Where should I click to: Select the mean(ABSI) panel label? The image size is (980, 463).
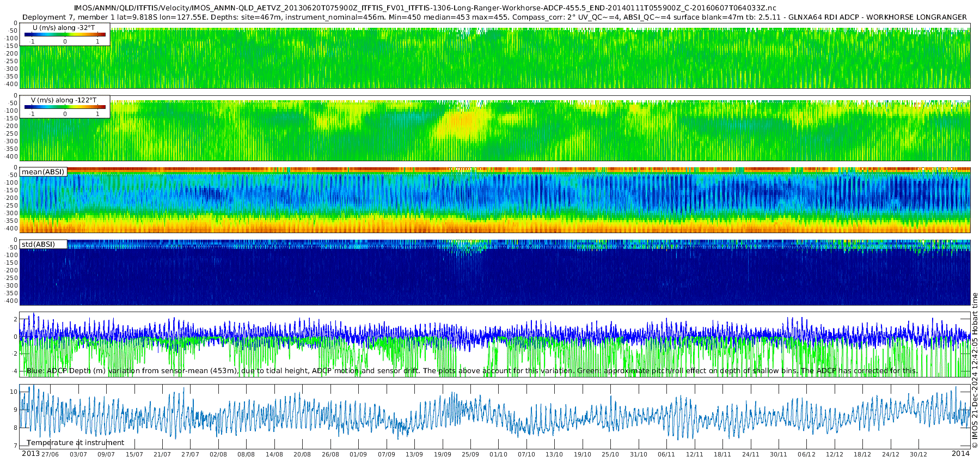(x=43, y=172)
